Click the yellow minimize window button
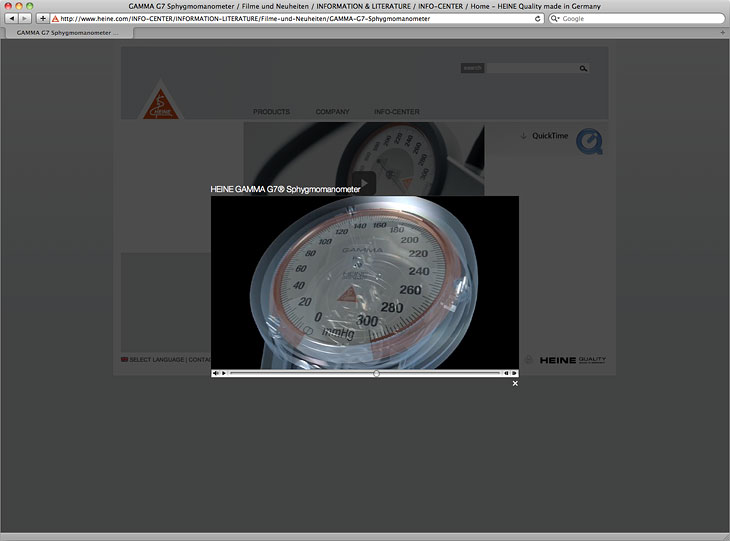 coord(19,6)
